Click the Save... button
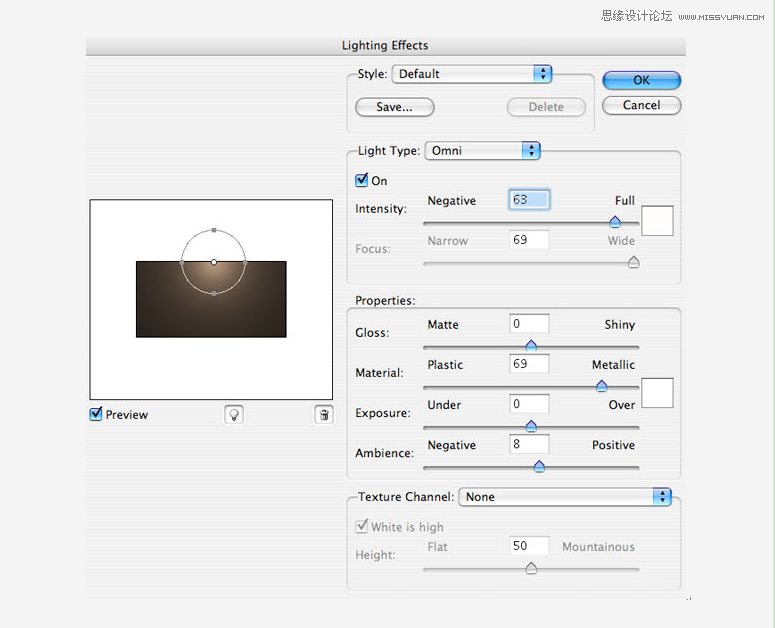The height and width of the screenshot is (628, 775). point(394,107)
